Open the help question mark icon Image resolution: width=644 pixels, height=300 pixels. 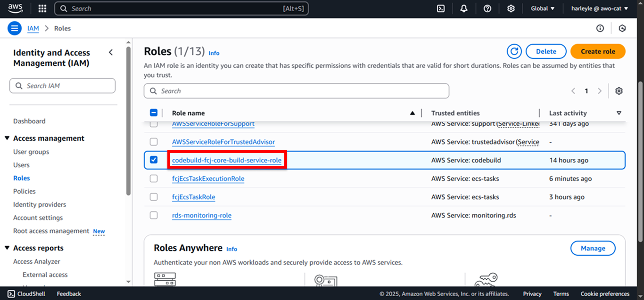click(x=487, y=8)
